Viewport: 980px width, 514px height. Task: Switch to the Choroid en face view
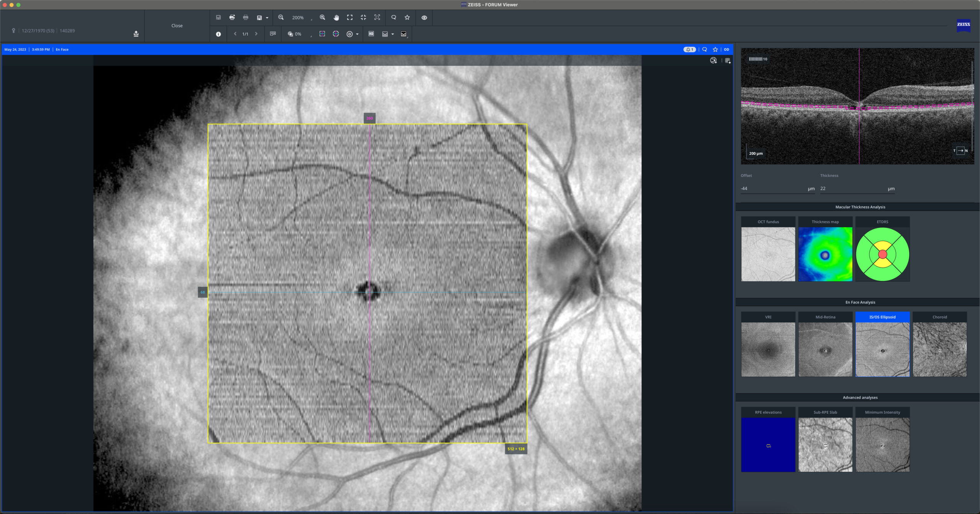pyautogui.click(x=939, y=344)
